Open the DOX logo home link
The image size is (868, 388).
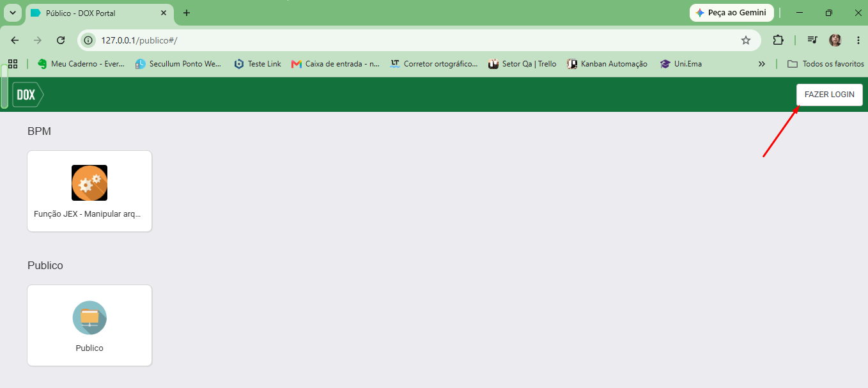(27, 95)
